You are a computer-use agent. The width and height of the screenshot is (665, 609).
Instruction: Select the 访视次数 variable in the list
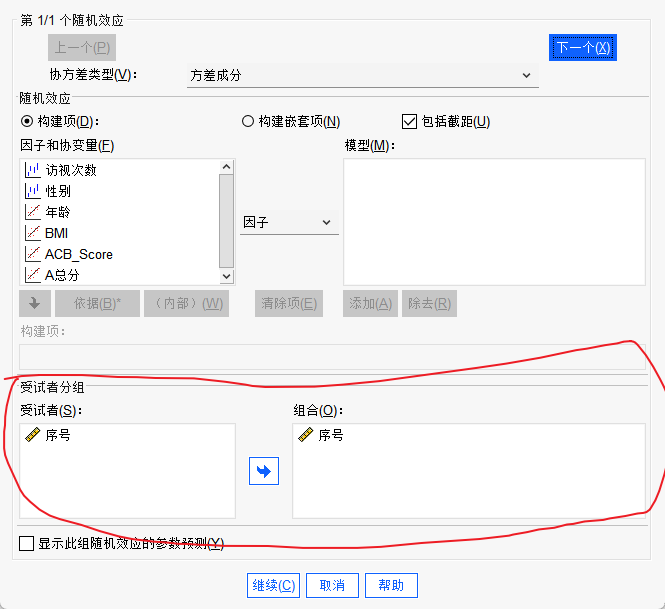tap(70, 170)
